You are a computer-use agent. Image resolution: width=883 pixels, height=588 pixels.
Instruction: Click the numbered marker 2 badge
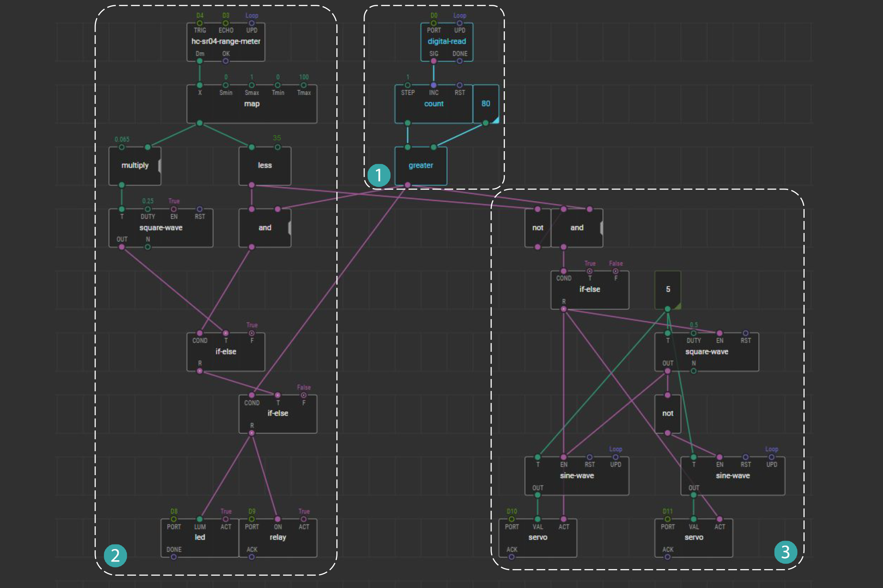[115, 555]
